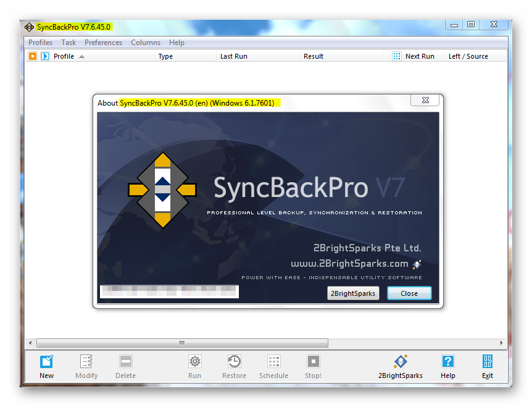Open the Profiles menu

[40, 43]
